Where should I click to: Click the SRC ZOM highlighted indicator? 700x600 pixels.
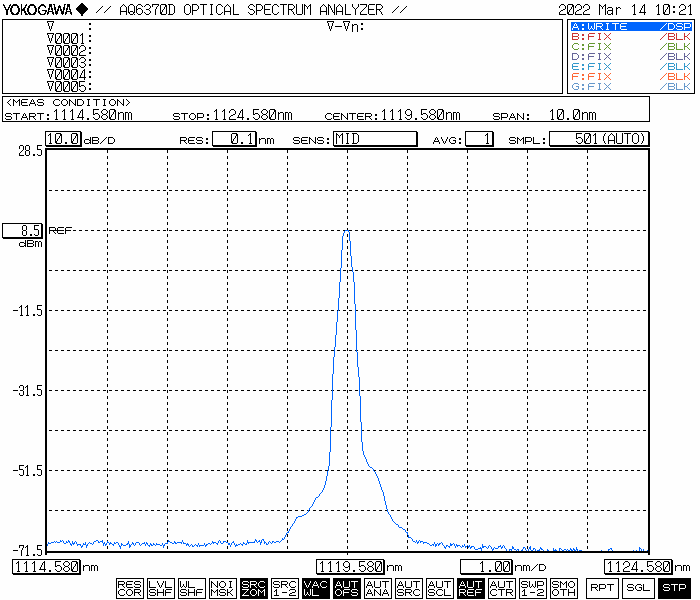pos(254,588)
